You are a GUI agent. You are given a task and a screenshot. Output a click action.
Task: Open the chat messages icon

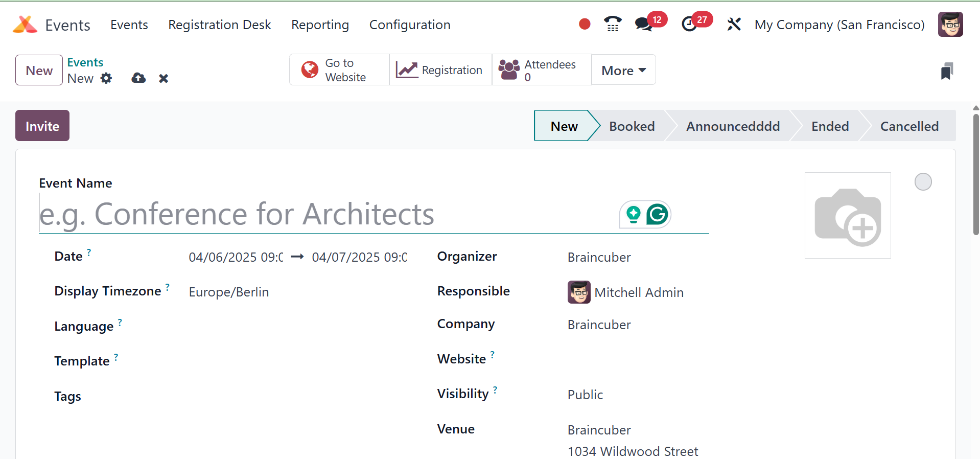coord(643,25)
